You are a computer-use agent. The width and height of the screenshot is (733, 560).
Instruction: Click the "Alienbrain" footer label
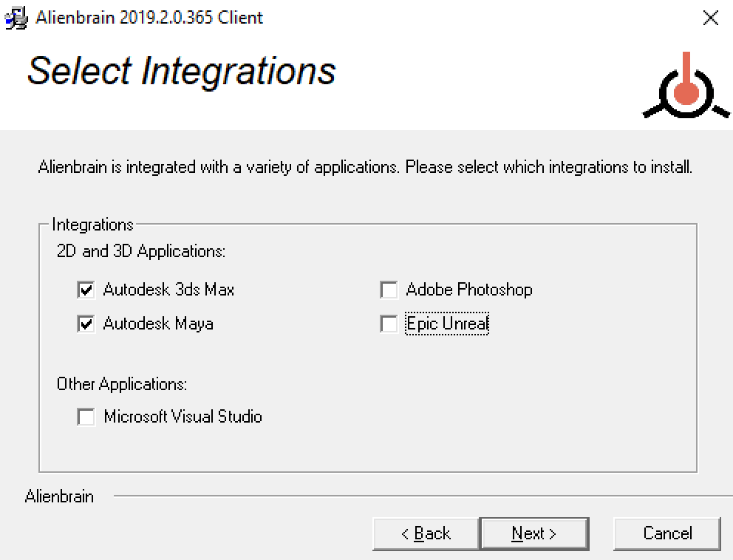59,496
